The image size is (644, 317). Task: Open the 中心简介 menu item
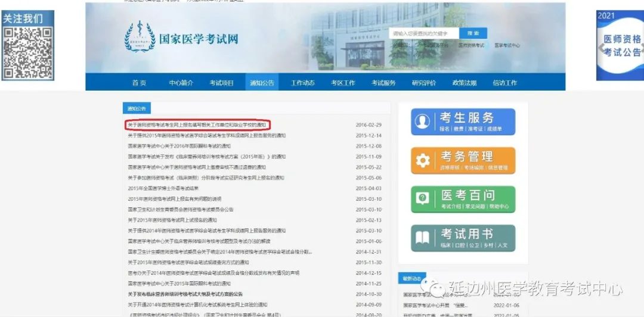coord(181,83)
